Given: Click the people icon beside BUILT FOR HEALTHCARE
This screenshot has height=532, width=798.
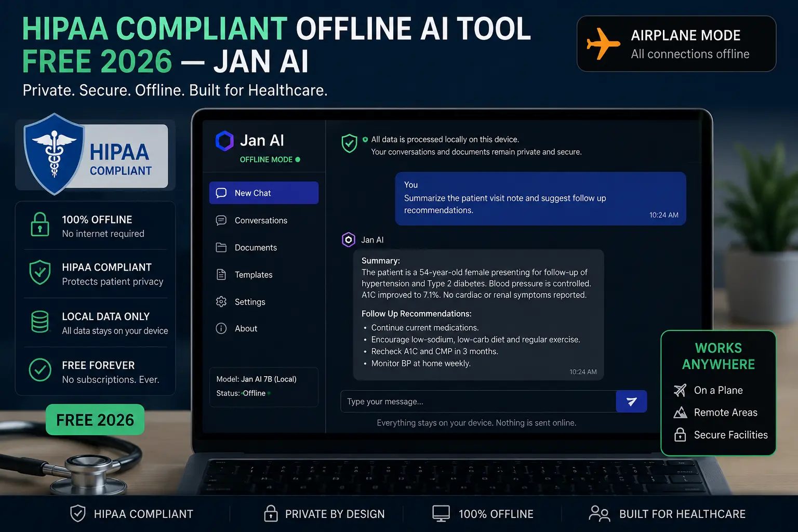Looking at the screenshot, I should (600, 513).
